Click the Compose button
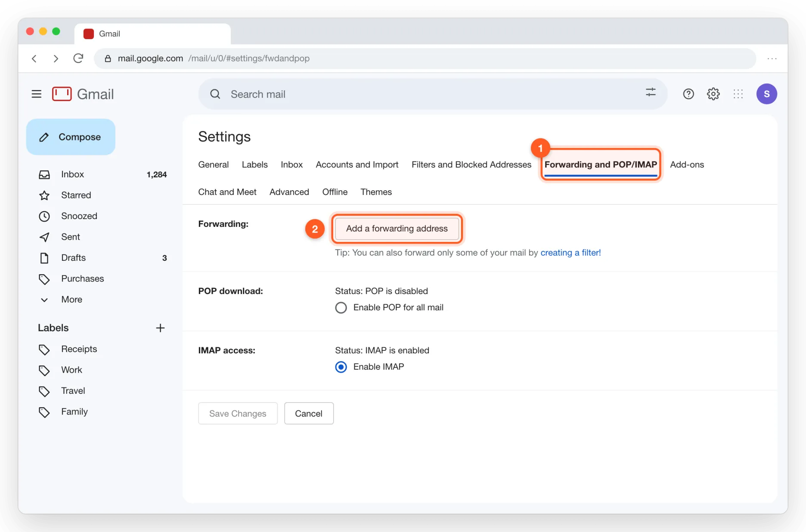 click(x=71, y=137)
